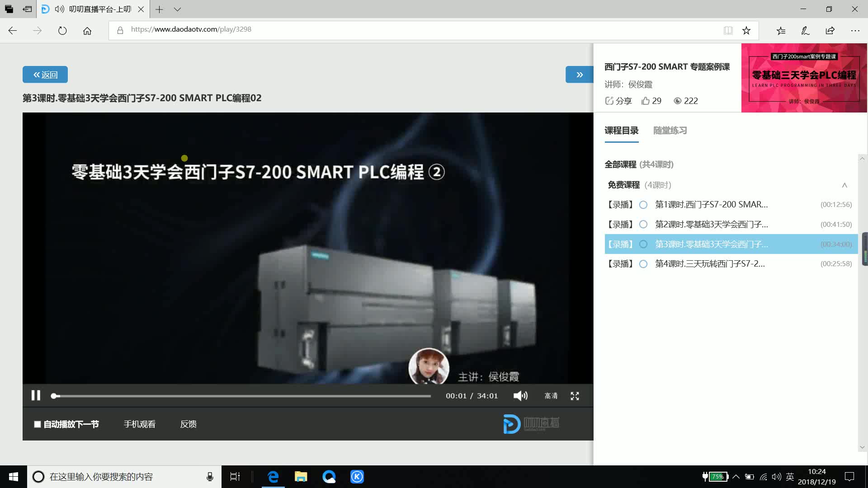
Task: Mute the video player volume
Action: [x=520, y=396]
